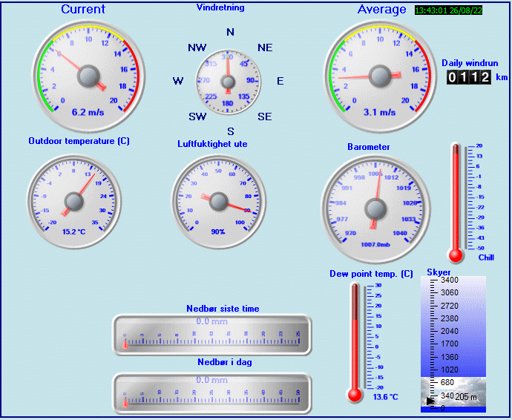The width and height of the screenshot is (512, 420).
Task: Click the cloud image thumbnail at 205 m
Action: [x=453, y=392]
